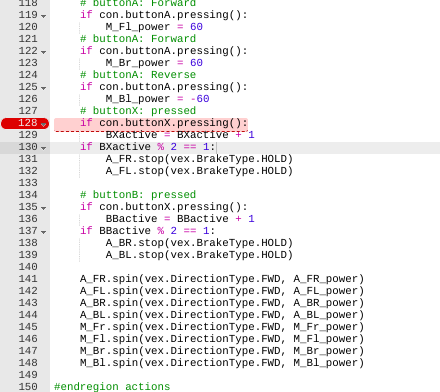Click 'M_Br_power = 60' on line 123
This screenshot has width=440, height=392.
tap(154, 63)
